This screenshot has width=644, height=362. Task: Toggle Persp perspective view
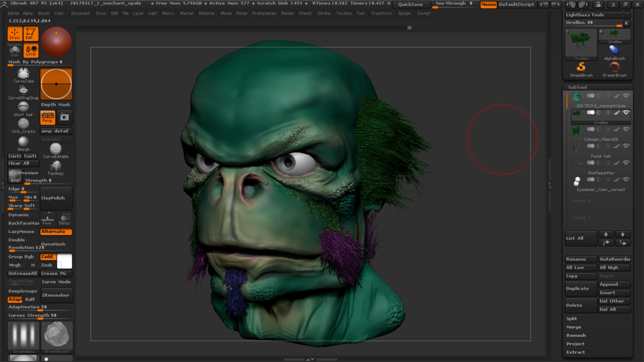pyautogui.click(x=47, y=117)
